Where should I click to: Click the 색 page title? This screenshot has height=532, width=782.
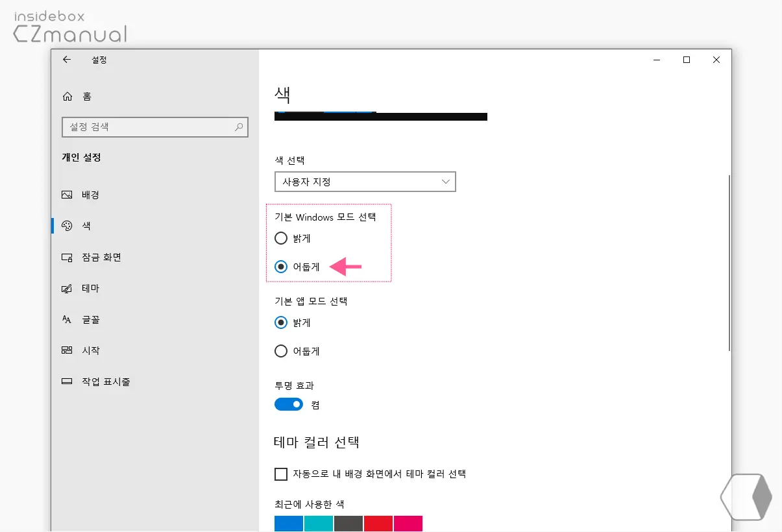pyautogui.click(x=282, y=95)
